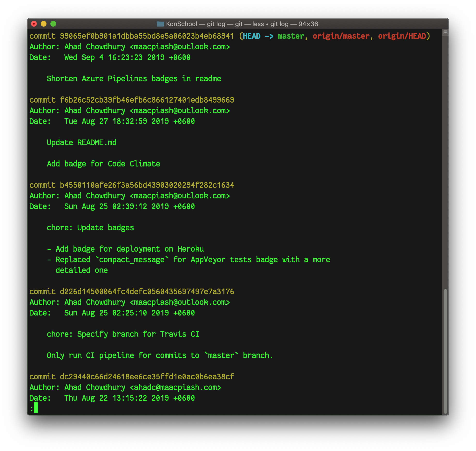Click message 'Add badge for Code Climate'
476x451 pixels.
103,164
